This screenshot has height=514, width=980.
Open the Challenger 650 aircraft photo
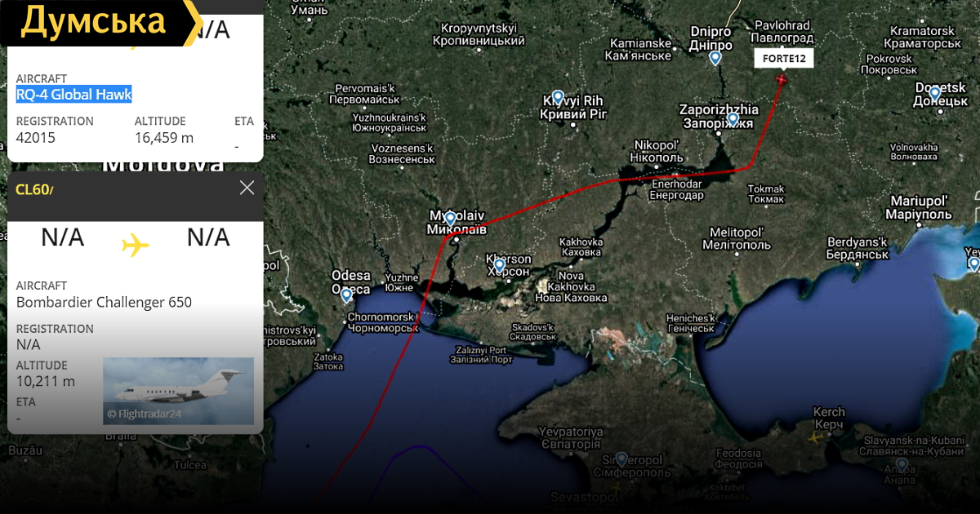coord(178,391)
